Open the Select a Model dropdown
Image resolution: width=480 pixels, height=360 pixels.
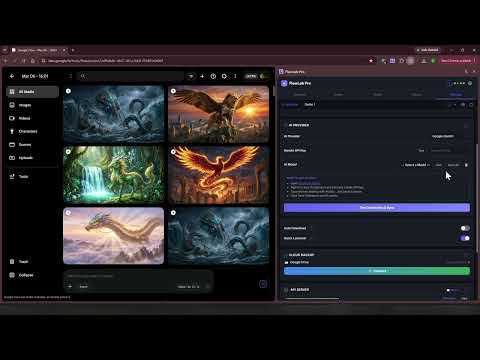click(x=416, y=165)
